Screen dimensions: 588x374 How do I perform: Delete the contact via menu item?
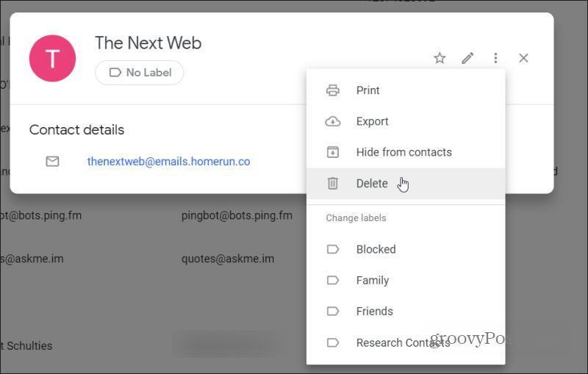click(406, 183)
